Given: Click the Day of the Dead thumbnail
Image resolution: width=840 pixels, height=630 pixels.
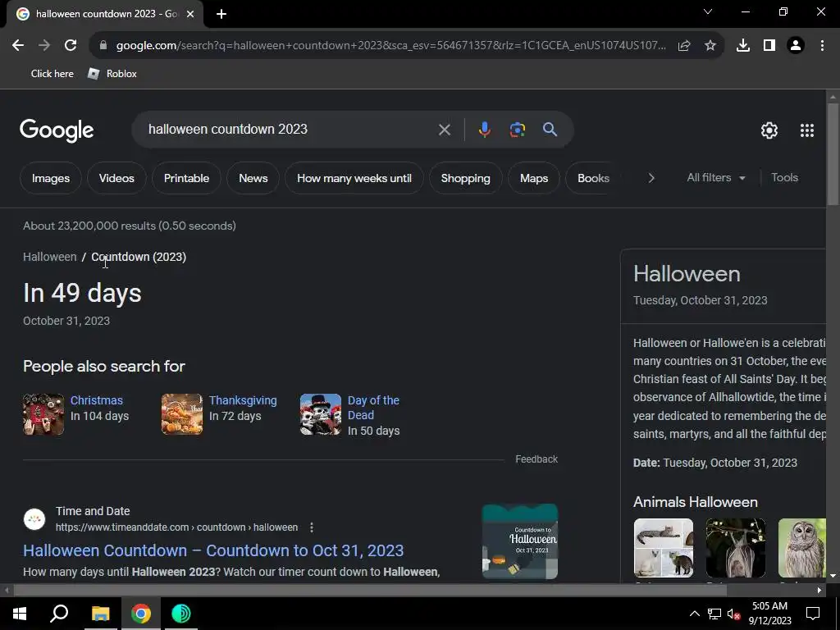Looking at the screenshot, I should (x=321, y=414).
